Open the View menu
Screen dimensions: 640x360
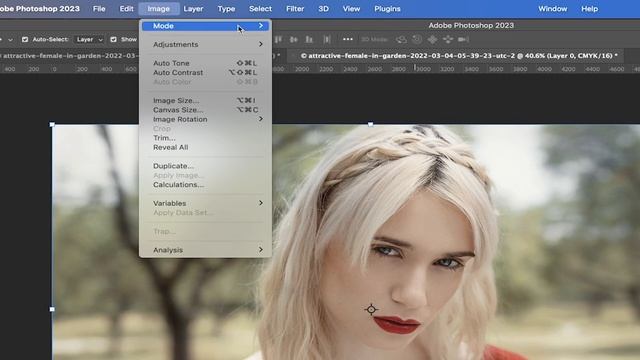[351, 9]
